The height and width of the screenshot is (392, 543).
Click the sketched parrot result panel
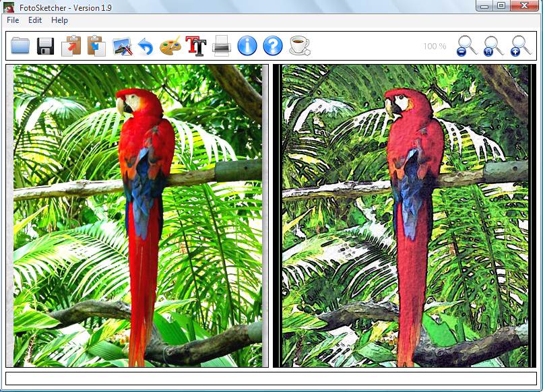click(x=405, y=216)
